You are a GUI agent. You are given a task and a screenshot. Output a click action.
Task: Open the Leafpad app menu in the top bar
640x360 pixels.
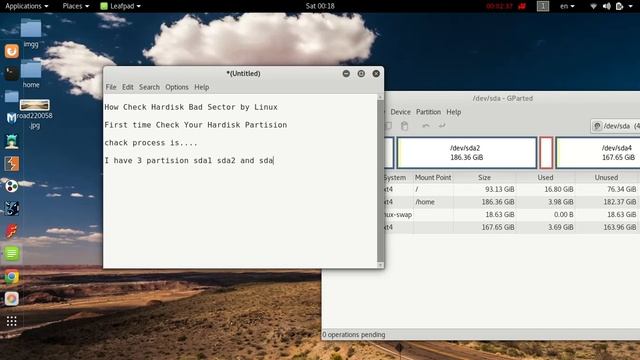click(x=120, y=6)
